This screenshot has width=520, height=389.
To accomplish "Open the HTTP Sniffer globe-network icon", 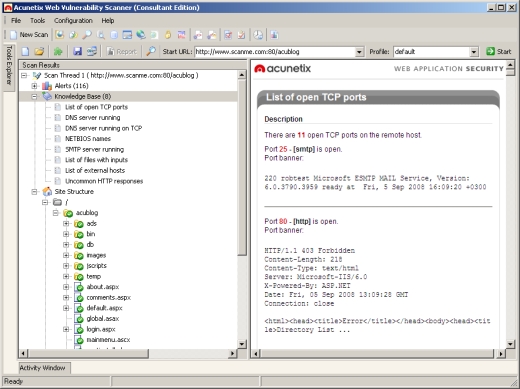I will point(141,35).
